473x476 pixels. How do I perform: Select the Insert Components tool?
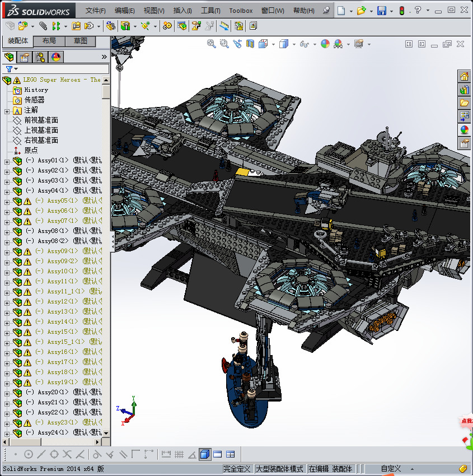point(23,26)
